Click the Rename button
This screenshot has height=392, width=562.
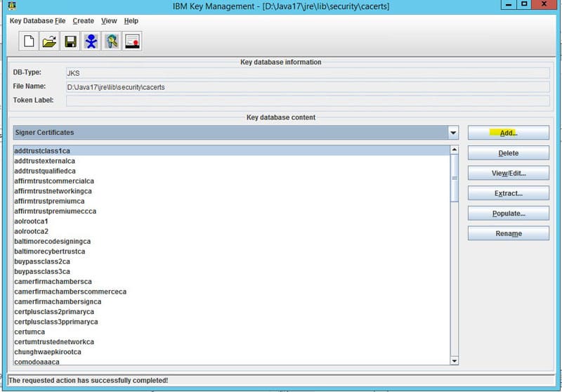click(x=508, y=233)
